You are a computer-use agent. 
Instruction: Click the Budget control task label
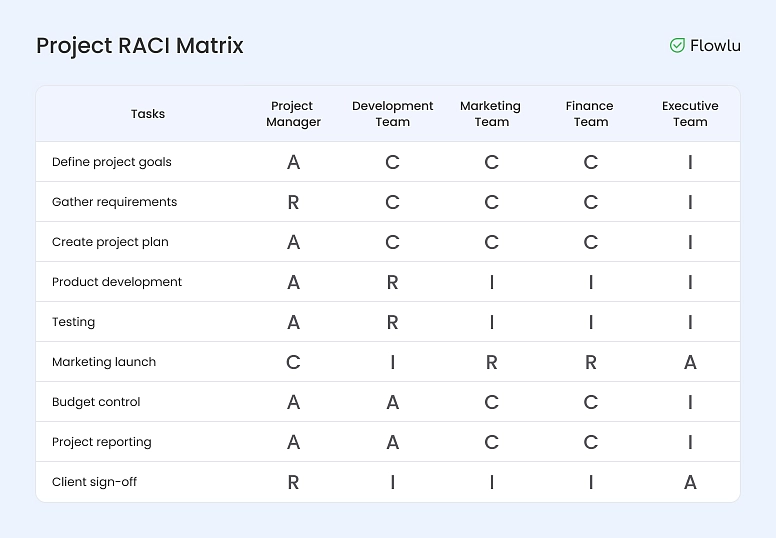pos(96,402)
